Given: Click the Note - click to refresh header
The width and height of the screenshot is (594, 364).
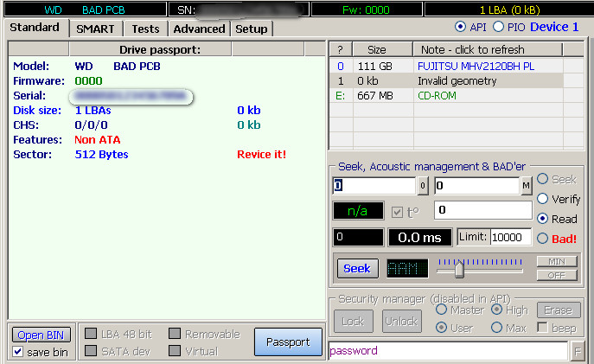Looking at the screenshot, I should pos(488,49).
